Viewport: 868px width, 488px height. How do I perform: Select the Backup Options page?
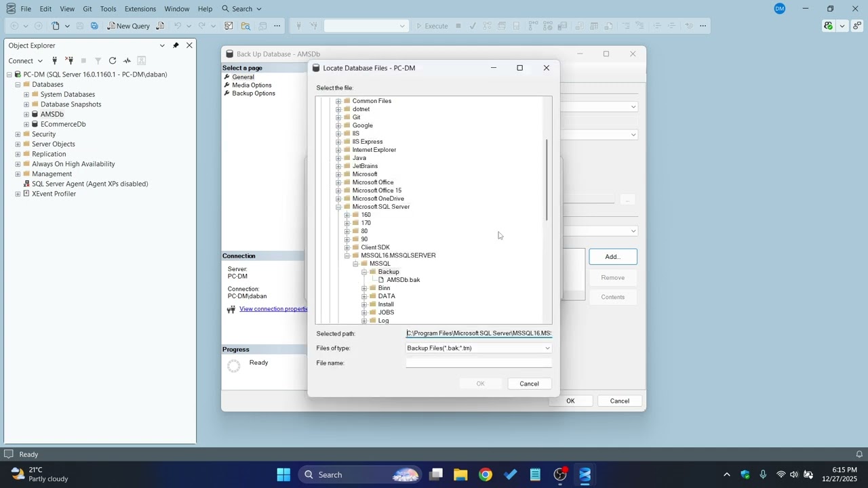click(x=254, y=94)
